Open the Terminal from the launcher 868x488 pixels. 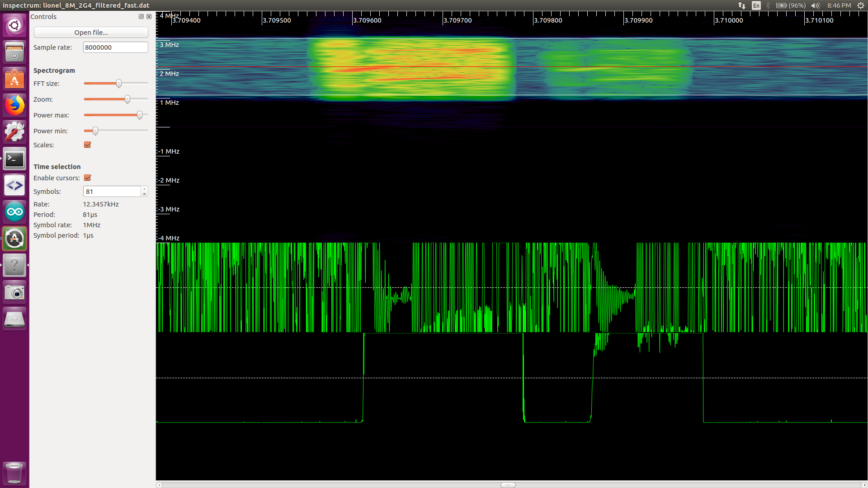(x=14, y=159)
